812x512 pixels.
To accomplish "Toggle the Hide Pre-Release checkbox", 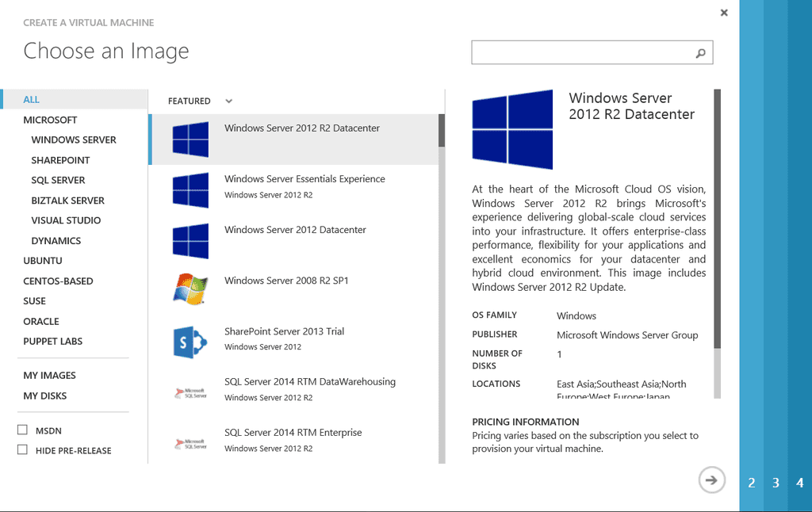I will [22, 449].
